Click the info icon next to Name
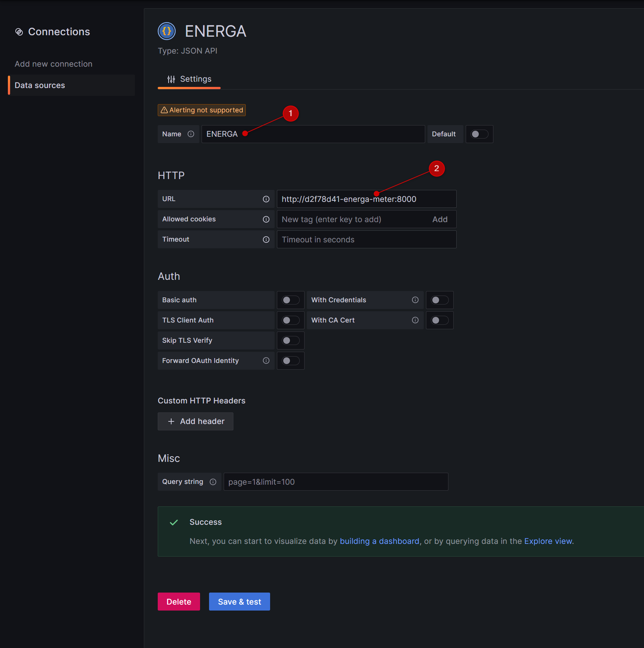This screenshot has height=648, width=644. 191,134
